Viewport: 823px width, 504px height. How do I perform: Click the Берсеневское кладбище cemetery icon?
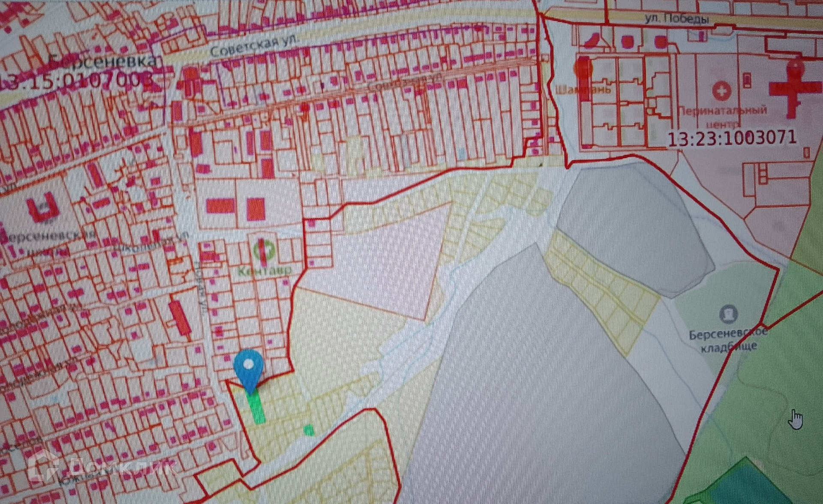pos(728,315)
